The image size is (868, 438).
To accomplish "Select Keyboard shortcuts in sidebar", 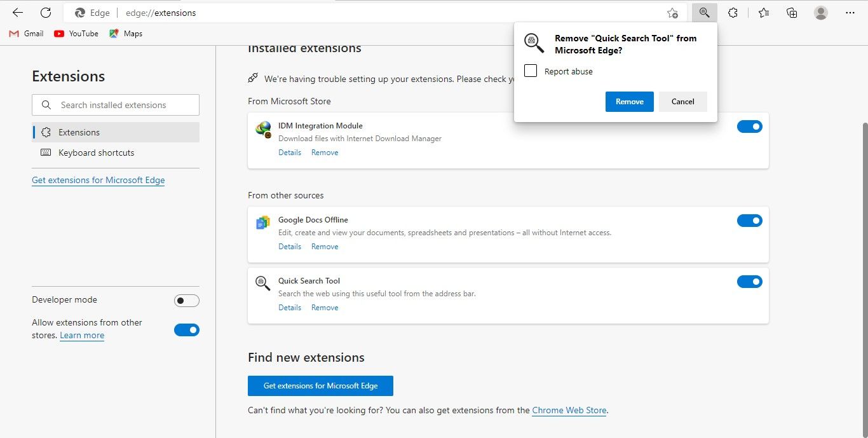I will [x=97, y=153].
